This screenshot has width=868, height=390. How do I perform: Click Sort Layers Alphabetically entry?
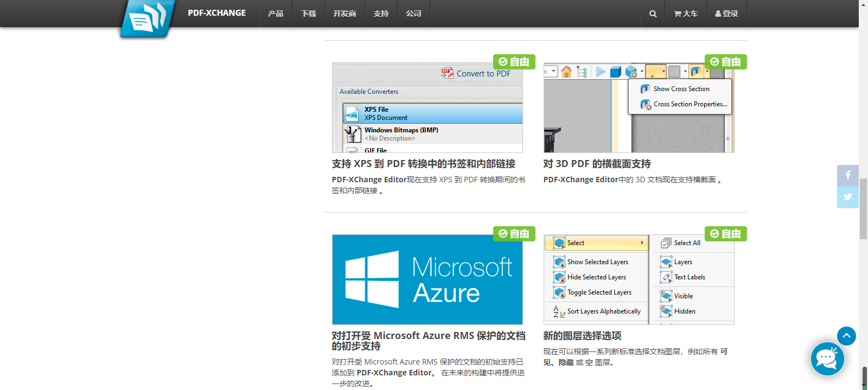(x=597, y=311)
